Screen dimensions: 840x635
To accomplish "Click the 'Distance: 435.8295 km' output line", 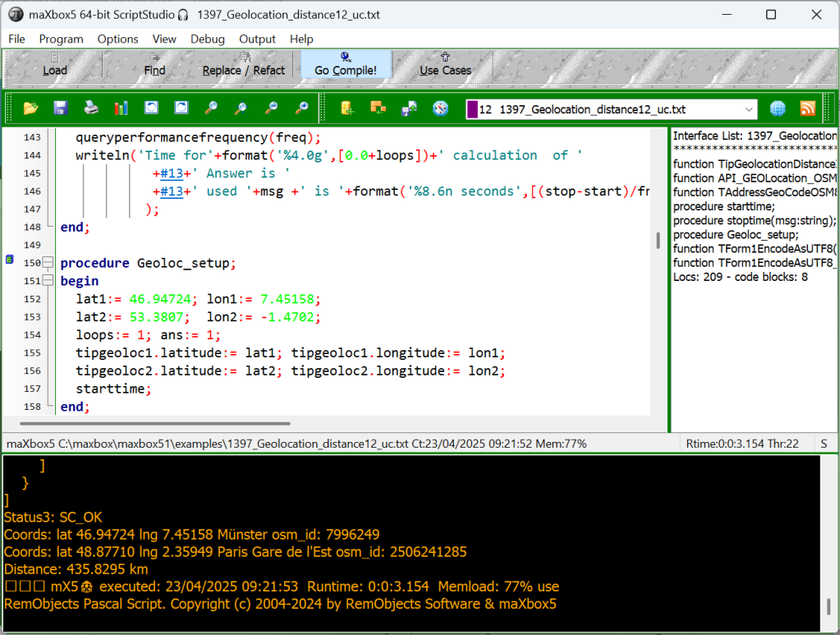I will click(x=76, y=569).
